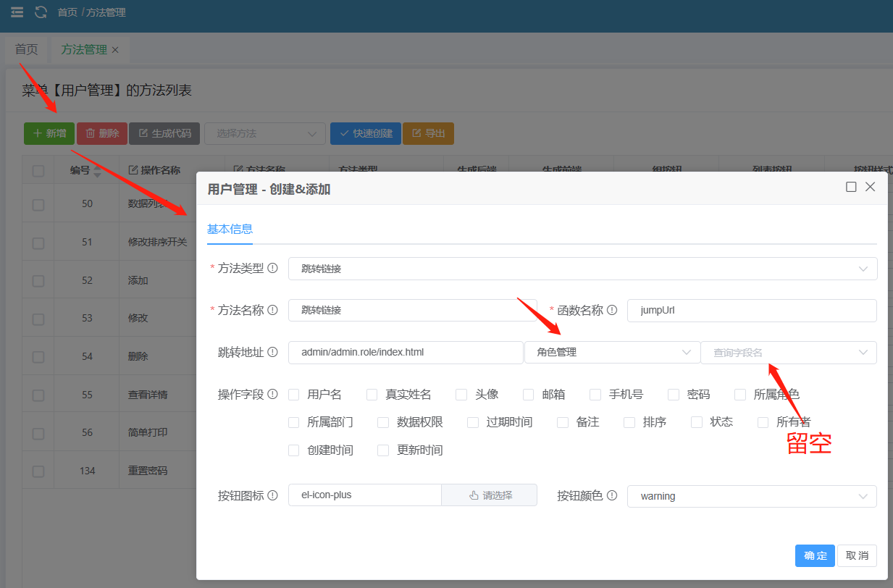The height and width of the screenshot is (588, 893).
Task: Close the 方法管理 tab with X
Action: 115,50
